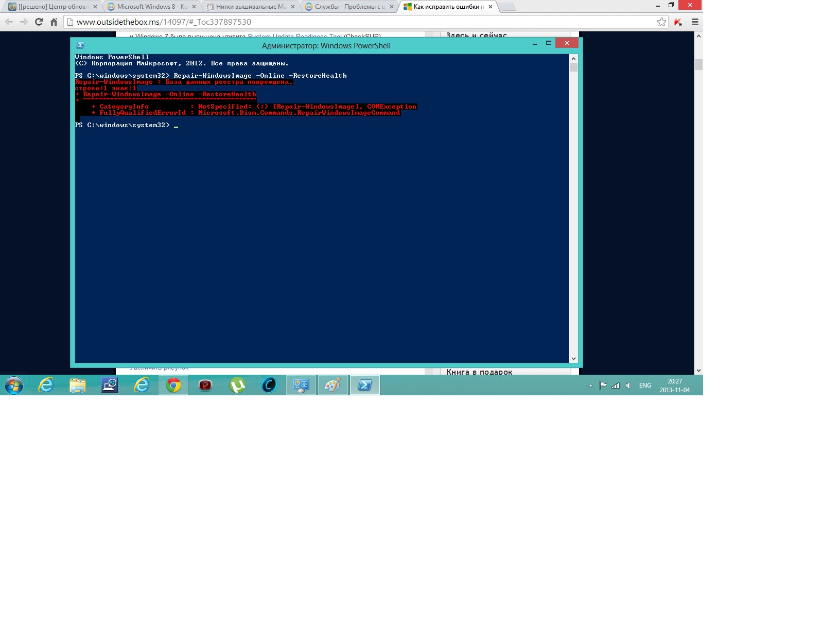Viewport: 840px width, 630px height.
Task: Show hidden system tray icons
Action: coord(590,386)
